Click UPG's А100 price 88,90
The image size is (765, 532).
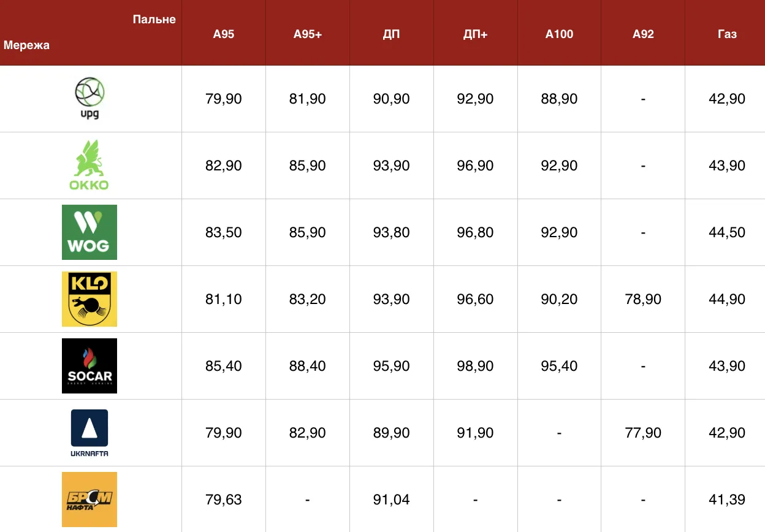pyautogui.click(x=560, y=99)
